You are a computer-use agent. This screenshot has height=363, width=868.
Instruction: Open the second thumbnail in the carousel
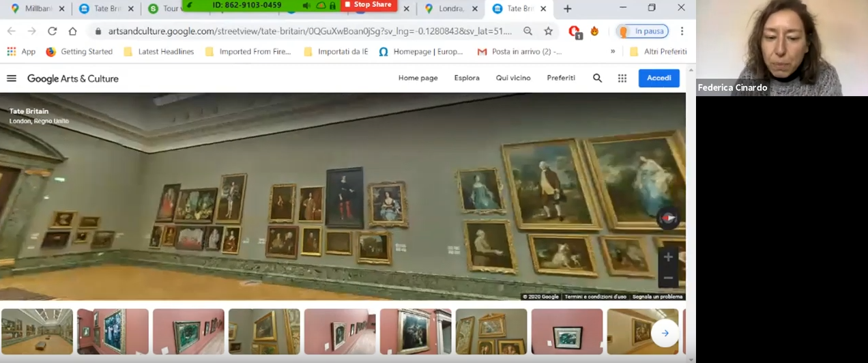coord(113,332)
